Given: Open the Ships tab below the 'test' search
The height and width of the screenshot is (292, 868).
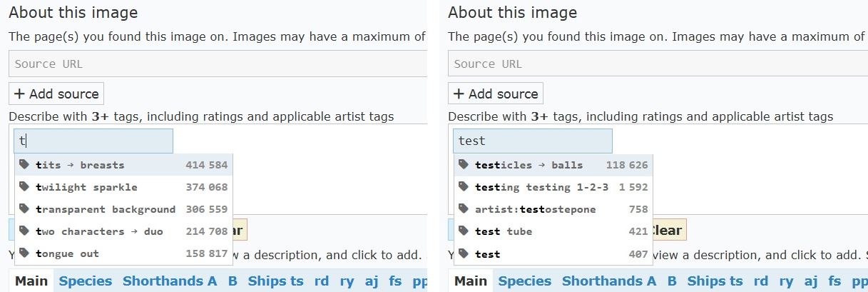Looking at the screenshot, I should click(x=706, y=281).
